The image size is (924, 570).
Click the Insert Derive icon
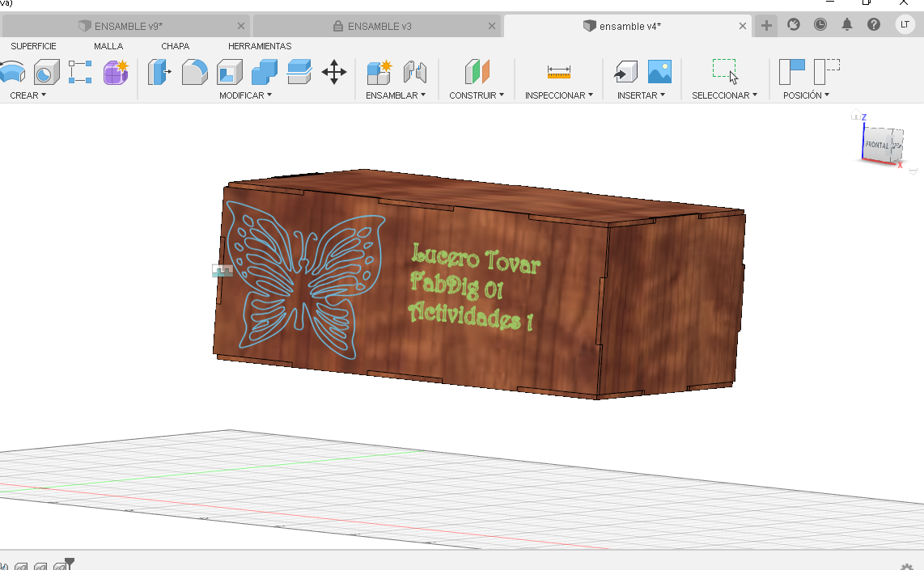pyautogui.click(x=625, y=72)
